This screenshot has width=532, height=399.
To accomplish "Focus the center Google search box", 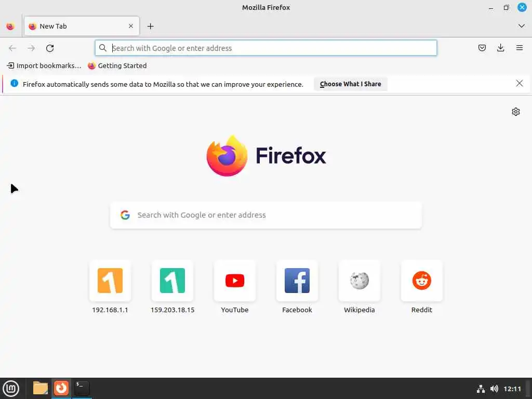I will (266, 215).
